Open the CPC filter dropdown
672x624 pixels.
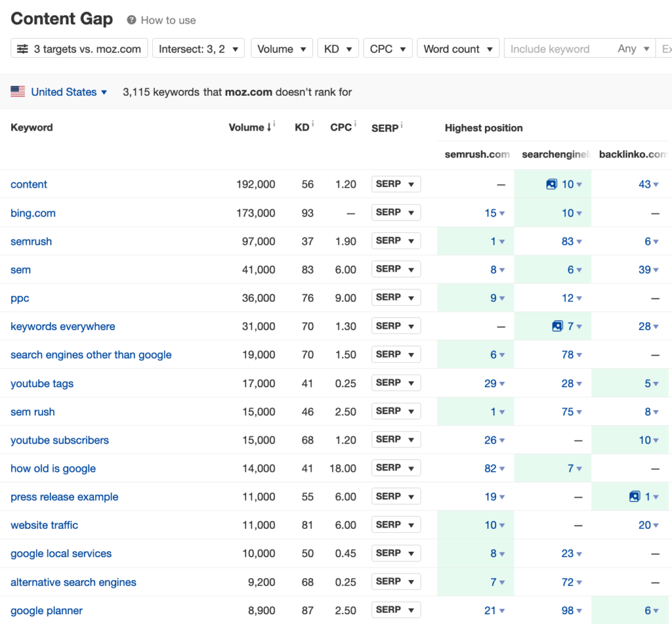[x=388, y=49]
